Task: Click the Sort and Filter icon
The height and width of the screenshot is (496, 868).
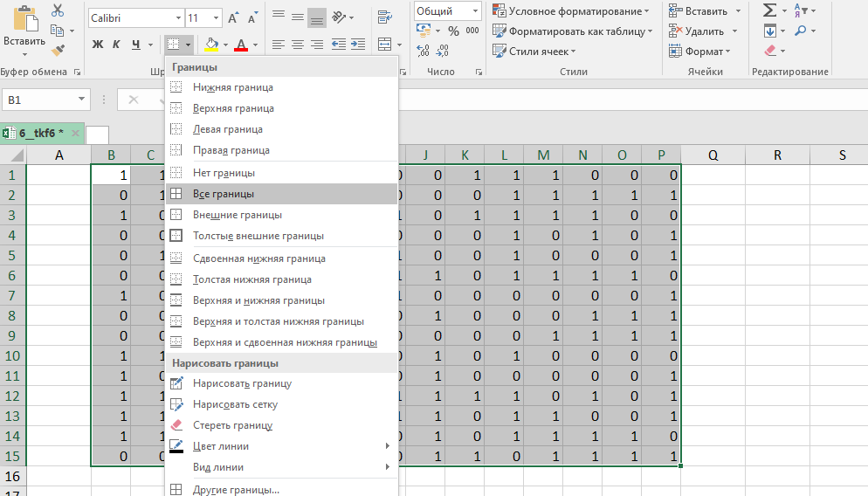Action: pos(800,10)
